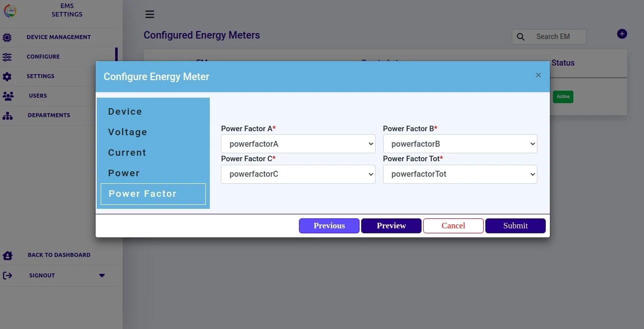Screen dimensions: 644x329
Task: Click the EMS logo icon
Action: click(x=10, y=11)
